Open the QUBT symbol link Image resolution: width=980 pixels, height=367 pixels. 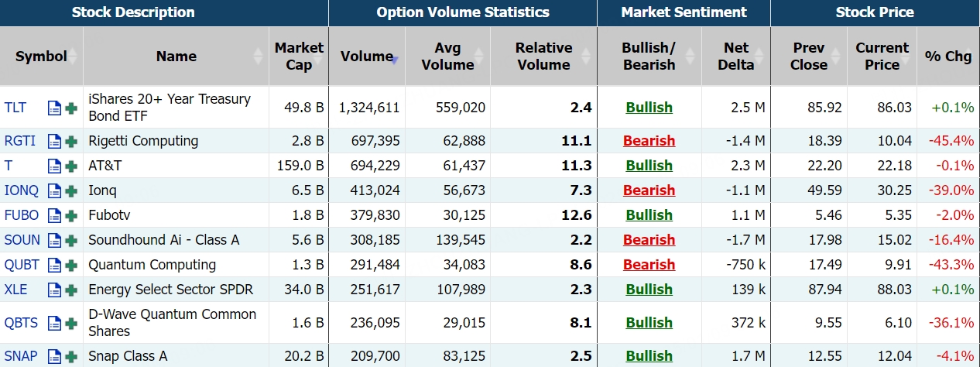[x=21, y=265]
